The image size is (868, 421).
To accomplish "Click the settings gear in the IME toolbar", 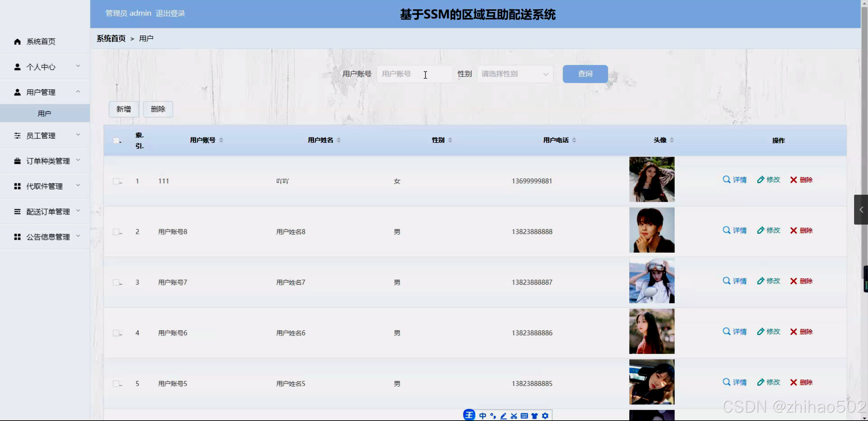I will 545,416.
